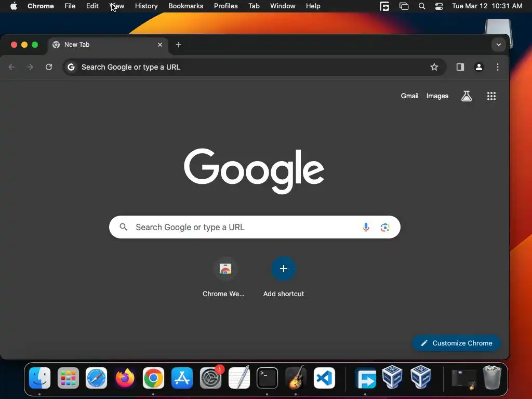This screenshot has width=532, height=399.
Task: Open the Chrome application menu
Action: pos(41,6)
